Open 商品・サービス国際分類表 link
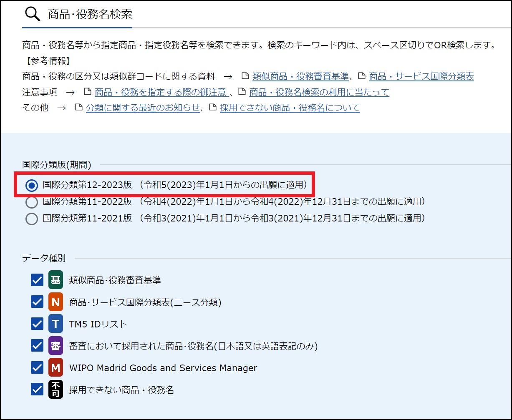This screenshot has width=512, height=420. click(x=421, y=76)
